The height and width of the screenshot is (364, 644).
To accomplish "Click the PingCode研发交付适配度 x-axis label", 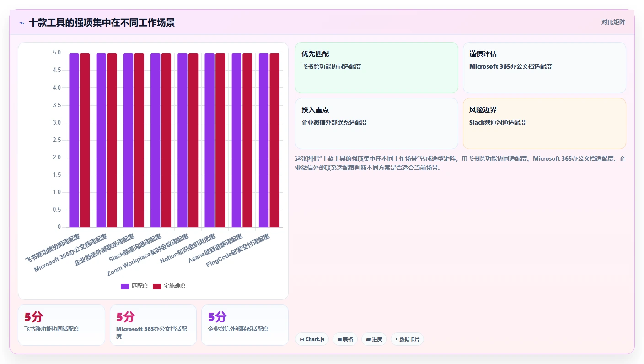I will pyautogui.click(x=237, y=250).
